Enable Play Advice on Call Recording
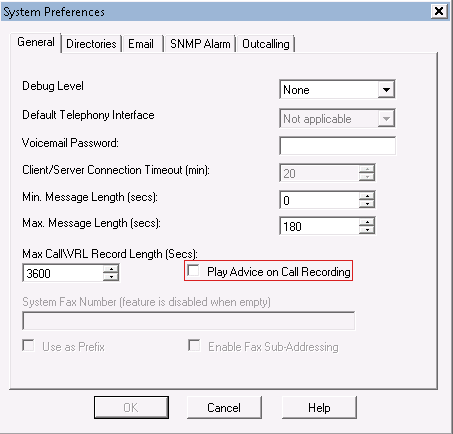453x434 pixels. click(193, 270)
